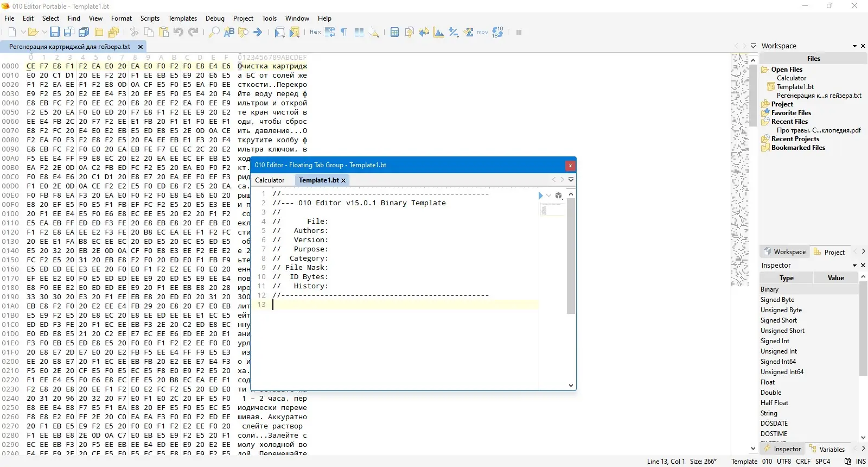
Task: Click the blue Run Template play icon
Action: coord(540,195)
